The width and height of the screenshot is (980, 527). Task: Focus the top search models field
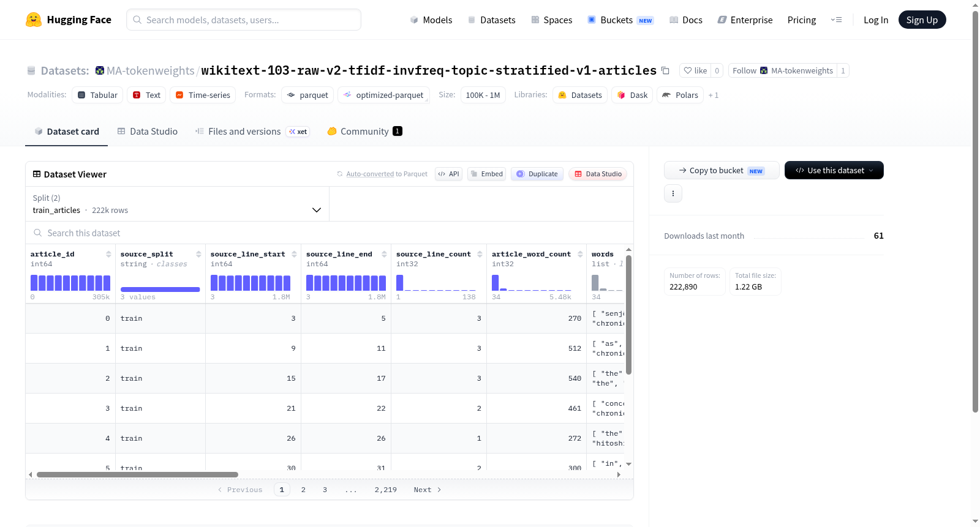pos(244,20)
